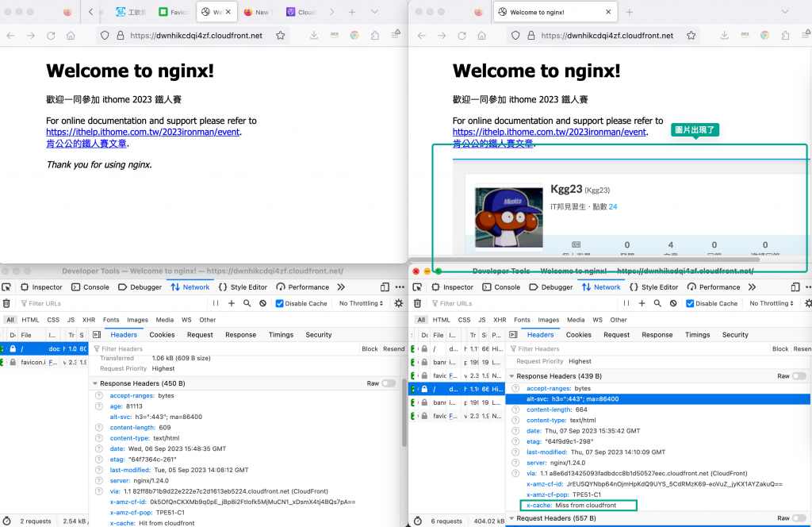Viewport: 812px width, 527px height.
Task: Toggle Raw request headers in right DevTools
Action: coord(799,518)
